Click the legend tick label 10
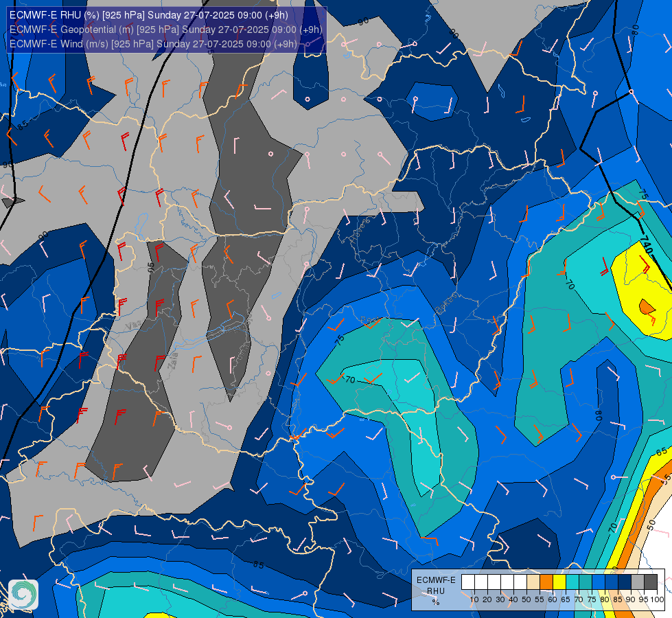The height and width of the screenshot is (618, 672). coord(474,599)
